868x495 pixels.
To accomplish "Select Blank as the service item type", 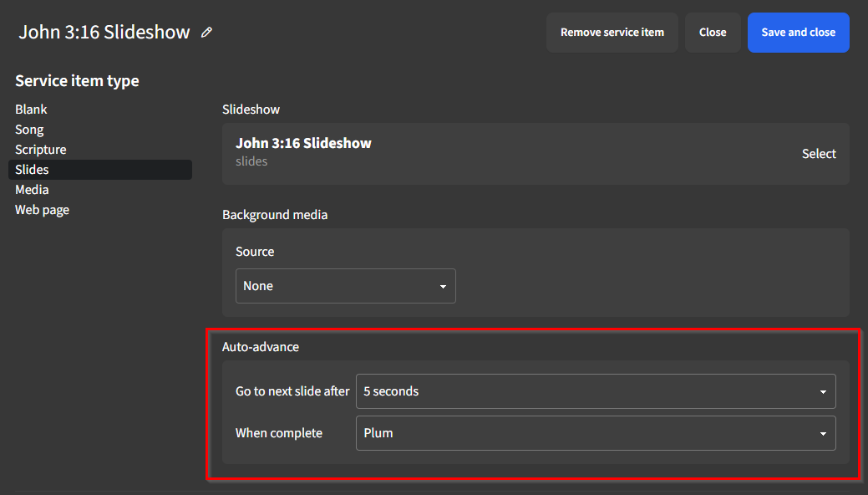I will [x=31, y=109].
